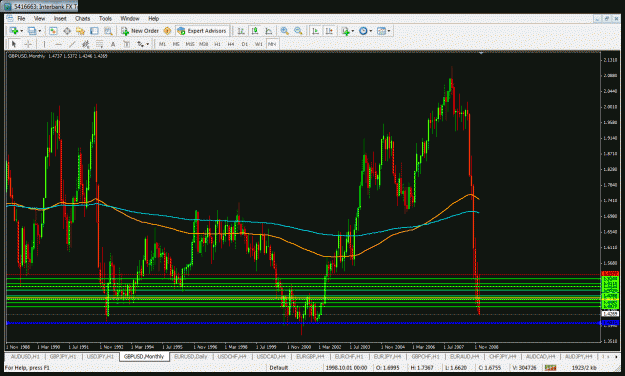Set the timeframe to D1

coord(245,44)
